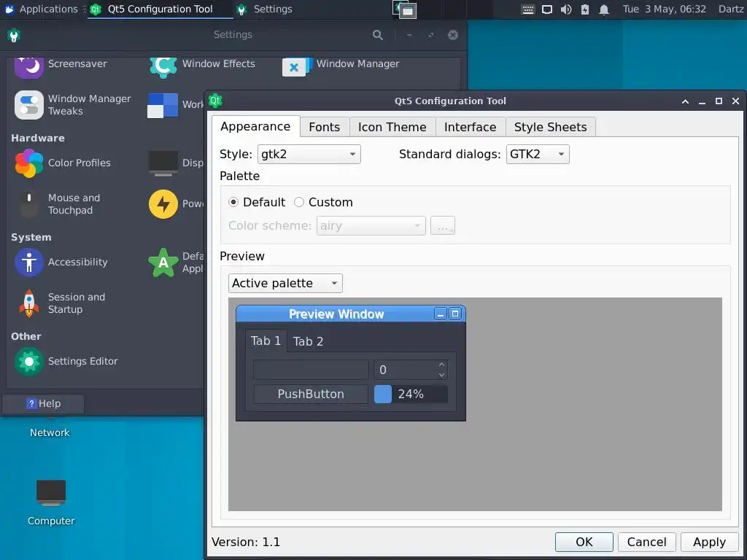Open the Power Manager lightning icon
This screenshot has width=747, height=560.
(163, 204)
